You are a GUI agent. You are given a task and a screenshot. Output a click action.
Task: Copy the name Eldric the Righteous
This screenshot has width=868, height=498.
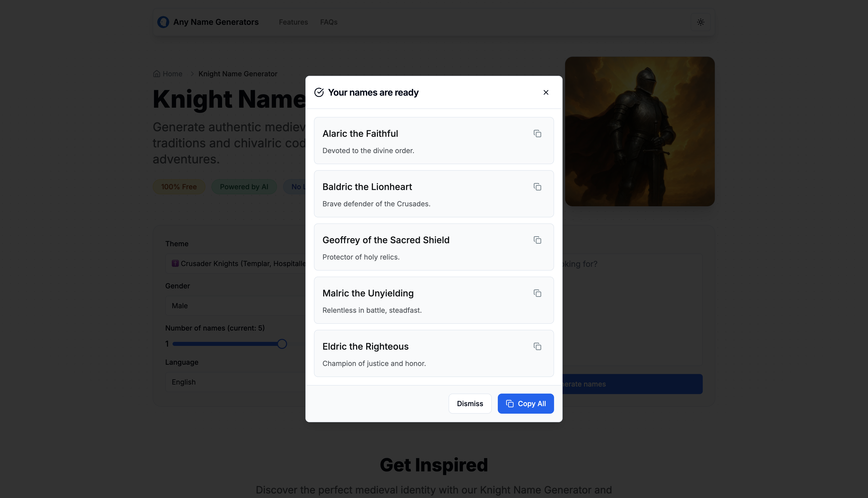[537, 346]
